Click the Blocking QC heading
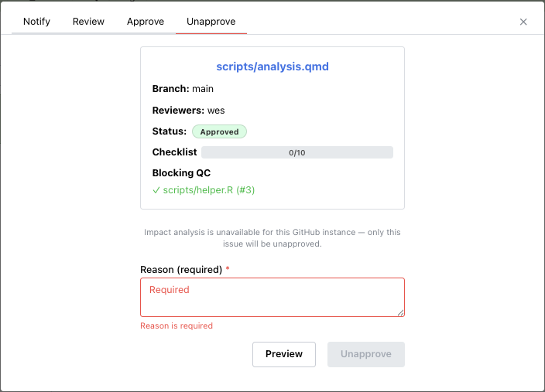Image resolution: width=545 pixels, height=392 pixels. (x=181, y=173)
